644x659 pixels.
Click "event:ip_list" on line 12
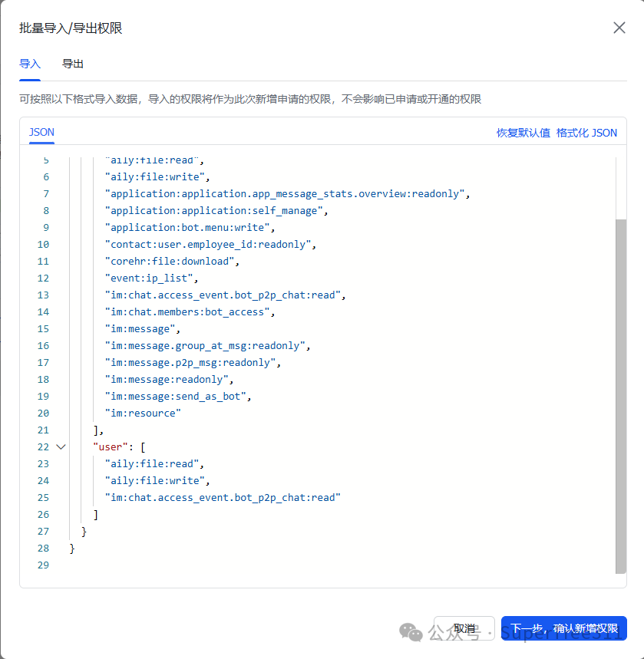(x=149, y=278)
